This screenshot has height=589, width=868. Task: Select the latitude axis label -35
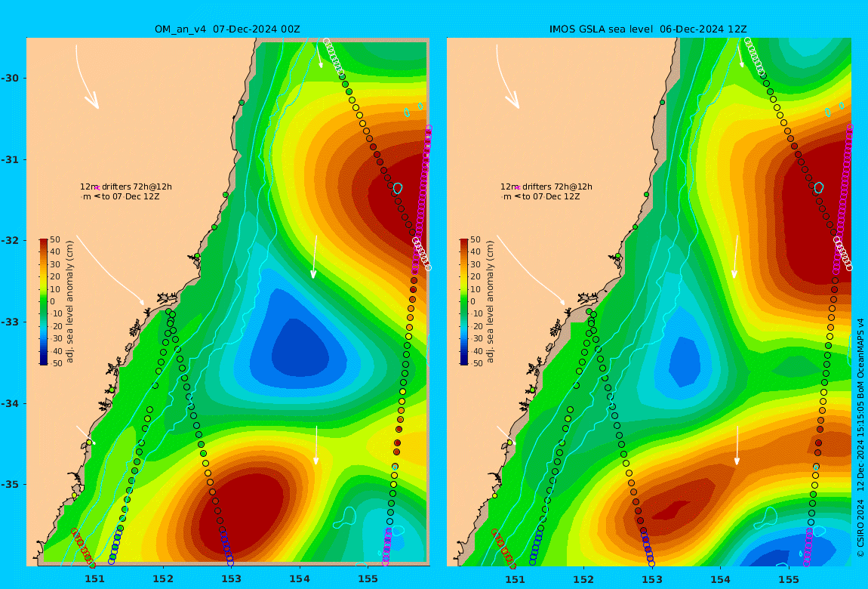coord(10,485)
